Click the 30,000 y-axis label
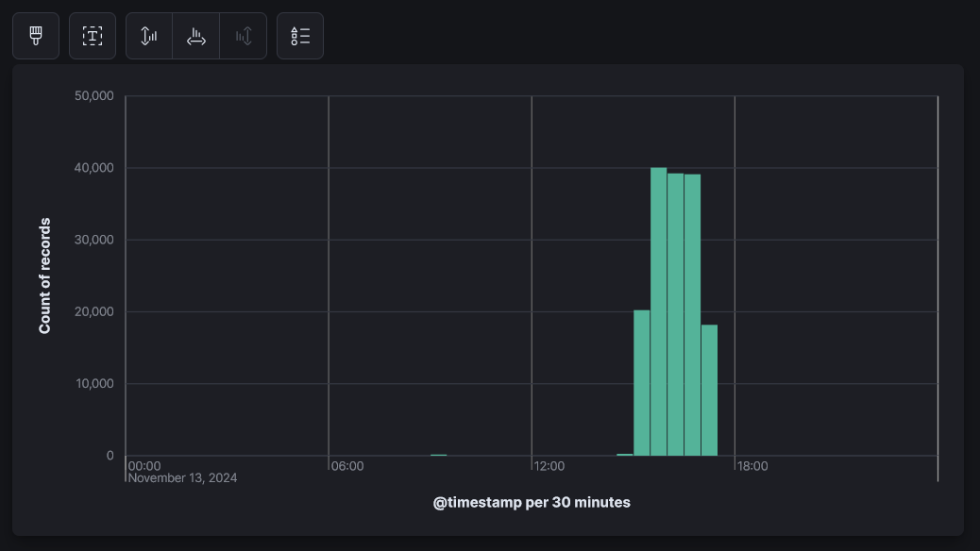The width and height of the screenshot is (980, 551). coord(93,240)
